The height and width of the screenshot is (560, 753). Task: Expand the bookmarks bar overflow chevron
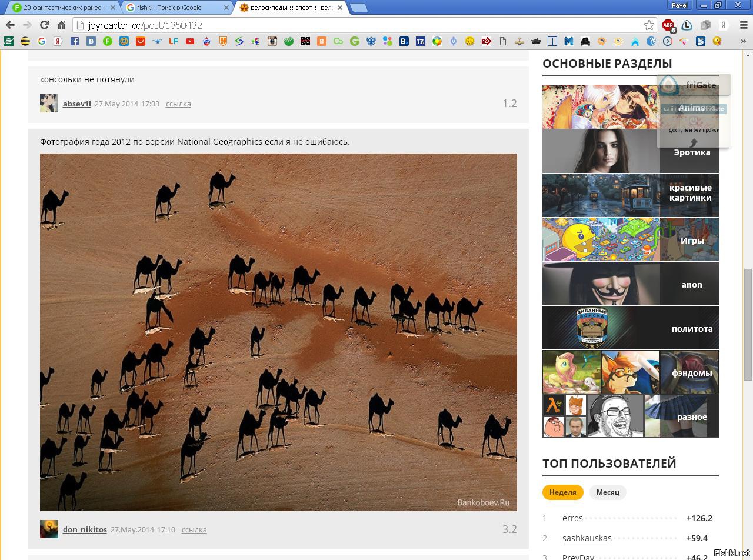[x=743, y=41]
